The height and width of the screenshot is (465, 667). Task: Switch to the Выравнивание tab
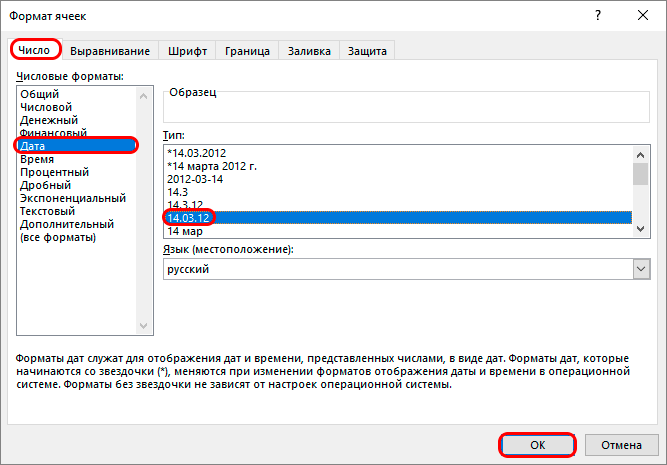click(x=110, y=51)
